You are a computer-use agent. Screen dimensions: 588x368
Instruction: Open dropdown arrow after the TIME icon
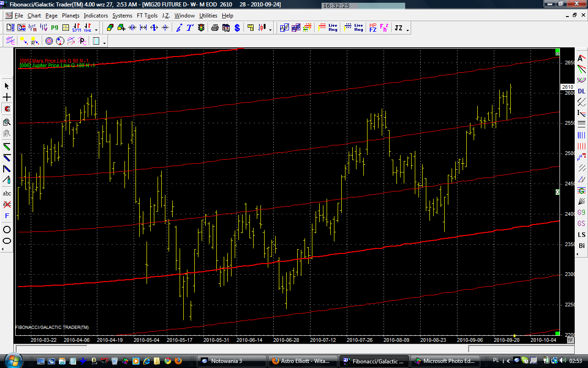[96, 30]
